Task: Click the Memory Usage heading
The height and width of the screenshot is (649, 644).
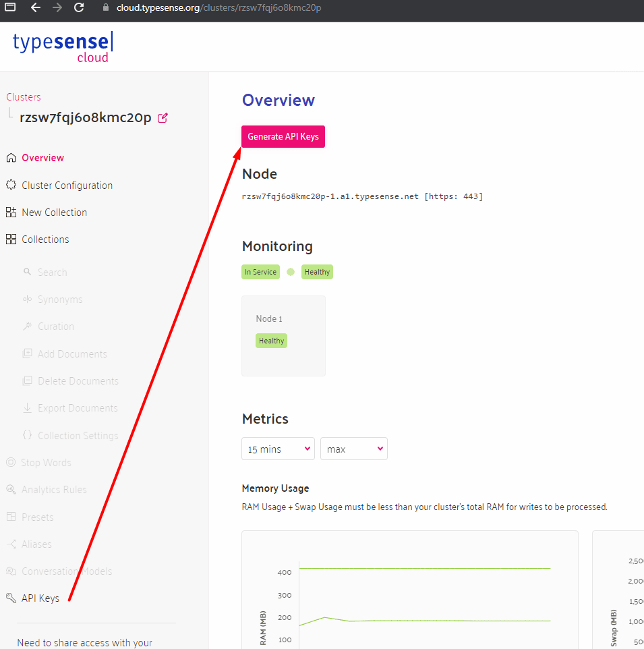Action: pos(275,488)
